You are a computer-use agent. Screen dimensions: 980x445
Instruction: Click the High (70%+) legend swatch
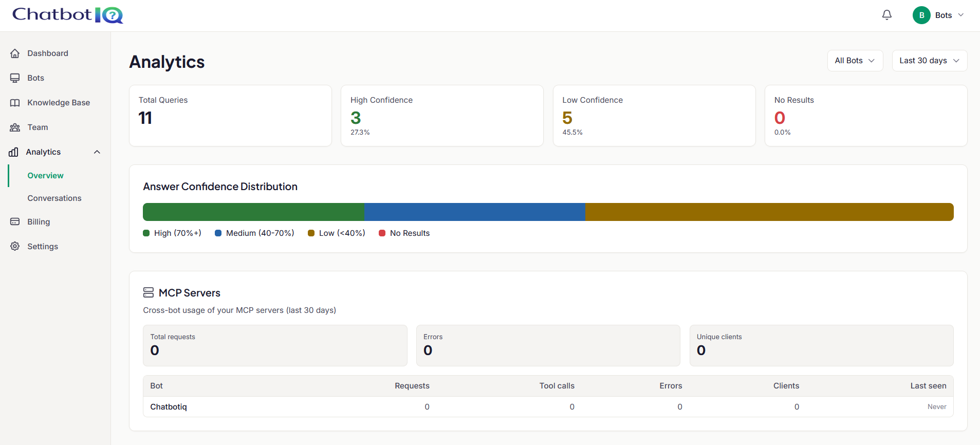(146, 233)
